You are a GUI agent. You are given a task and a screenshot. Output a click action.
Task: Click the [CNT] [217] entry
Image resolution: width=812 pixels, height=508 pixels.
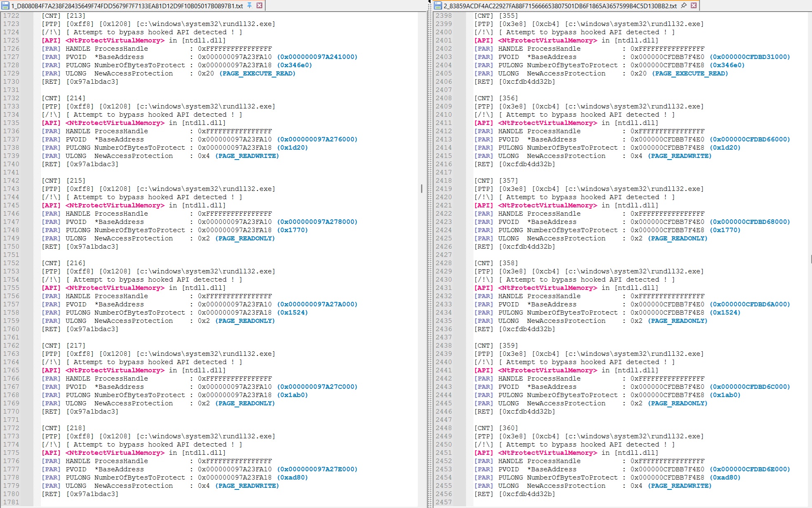[64, 346]
